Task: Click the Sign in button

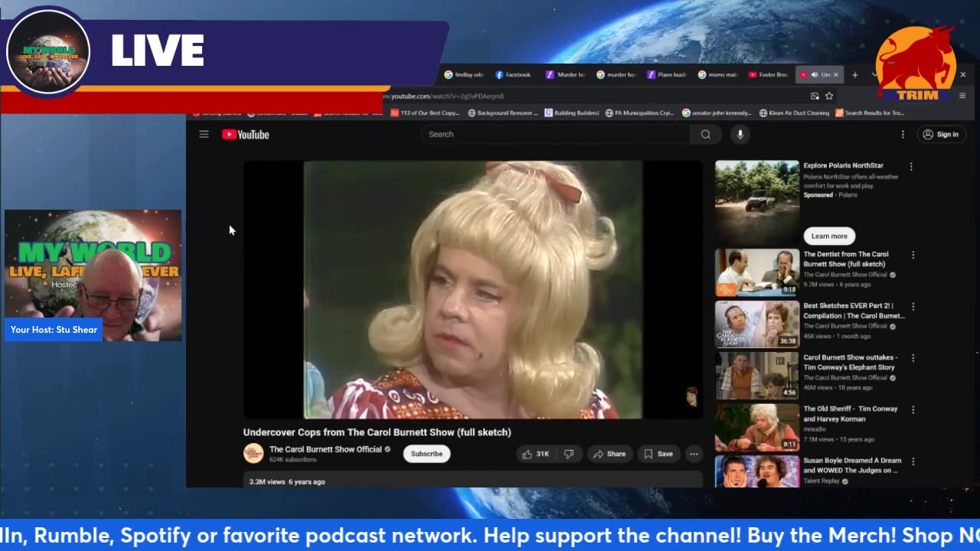Action: (941, 135)
